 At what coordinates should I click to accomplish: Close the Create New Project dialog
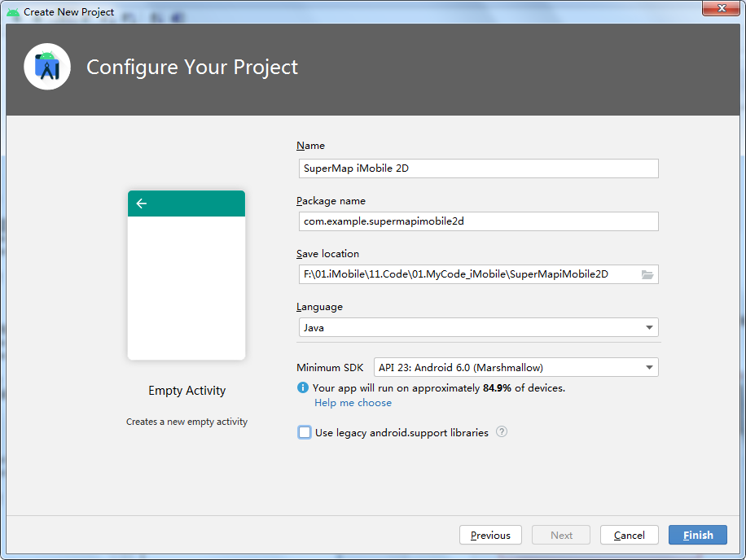coord(722,8)
